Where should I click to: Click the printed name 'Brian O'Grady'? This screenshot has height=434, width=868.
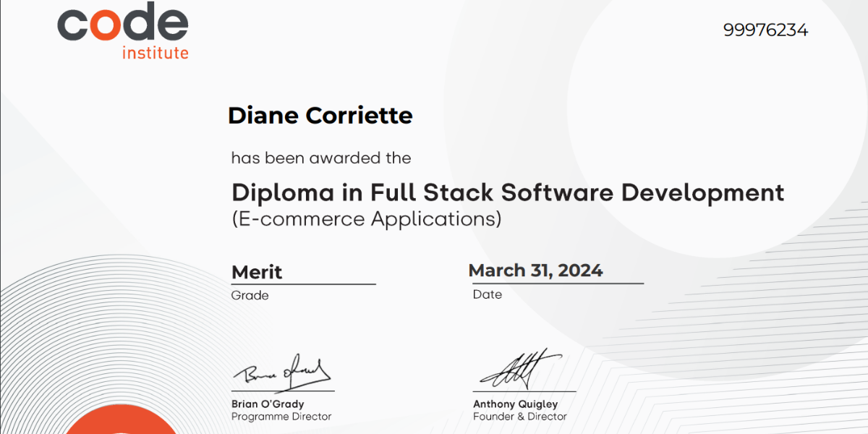[x=268, y=404]
